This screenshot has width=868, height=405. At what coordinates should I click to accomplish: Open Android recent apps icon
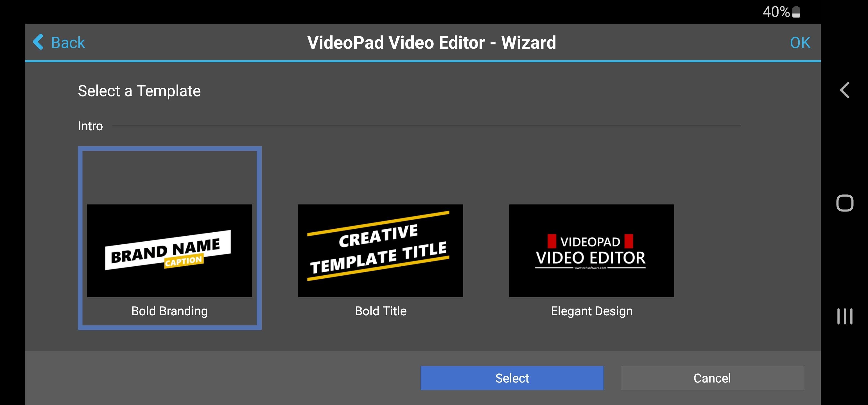coord(844,316)
